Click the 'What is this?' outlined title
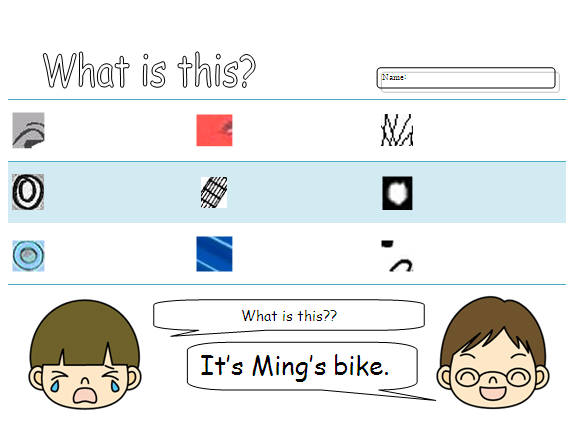574x426 pixels. coord(149,70)
